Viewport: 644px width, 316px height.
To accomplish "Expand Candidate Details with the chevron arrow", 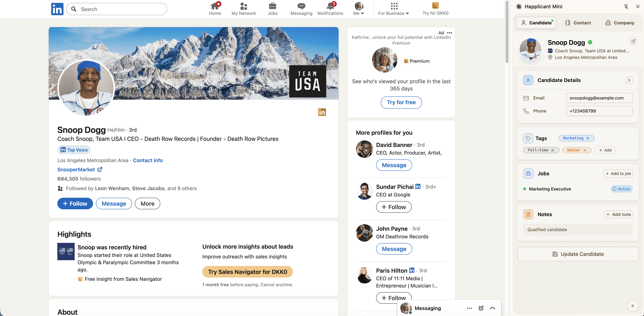I will (629, 80).
